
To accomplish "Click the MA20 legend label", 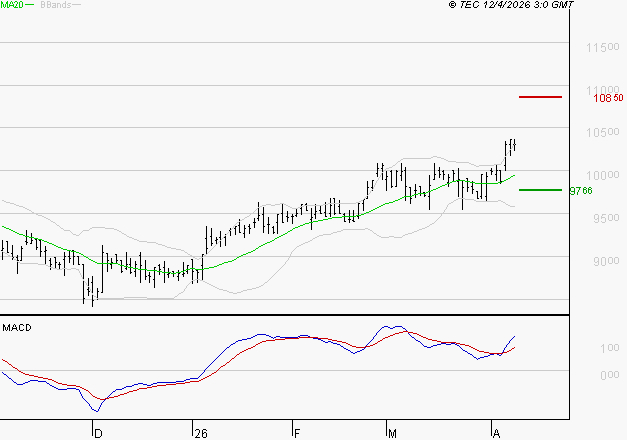I will tap(12, 5).
